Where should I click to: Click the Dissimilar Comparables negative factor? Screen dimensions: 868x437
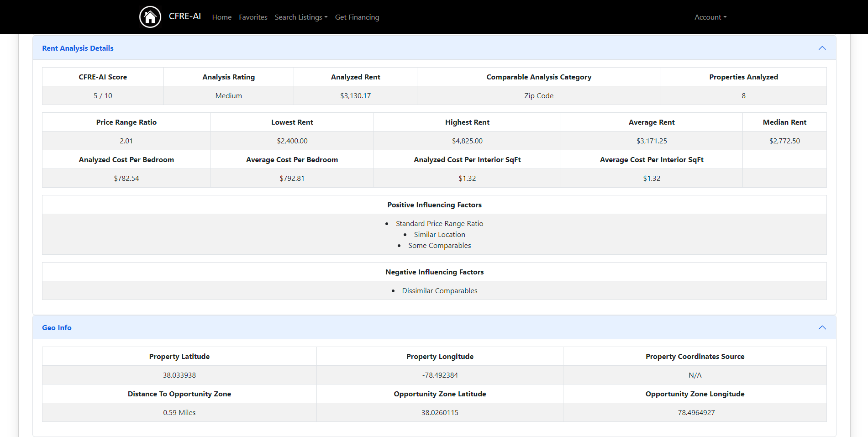[x=439, y=290]
